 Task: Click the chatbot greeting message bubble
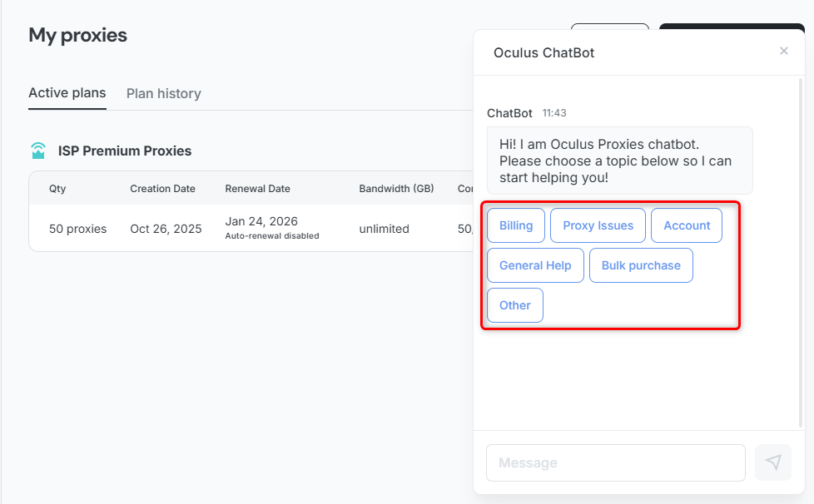coord(620,161)
